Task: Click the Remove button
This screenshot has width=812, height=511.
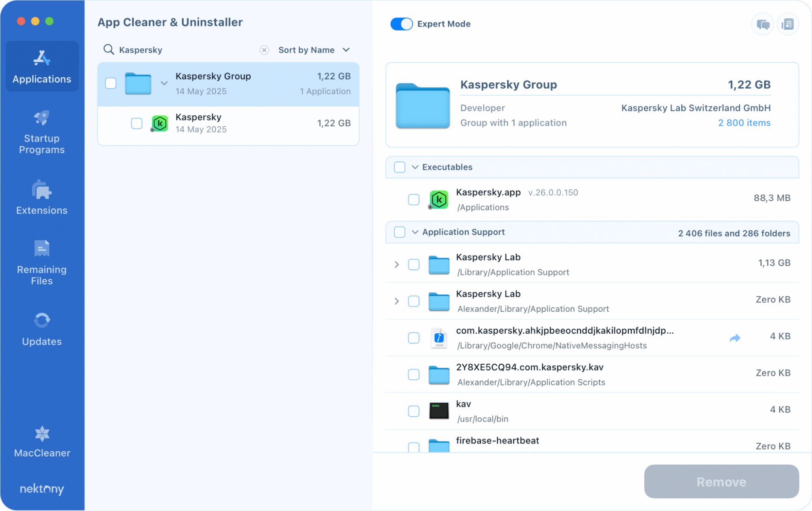Action: [721, 481]
